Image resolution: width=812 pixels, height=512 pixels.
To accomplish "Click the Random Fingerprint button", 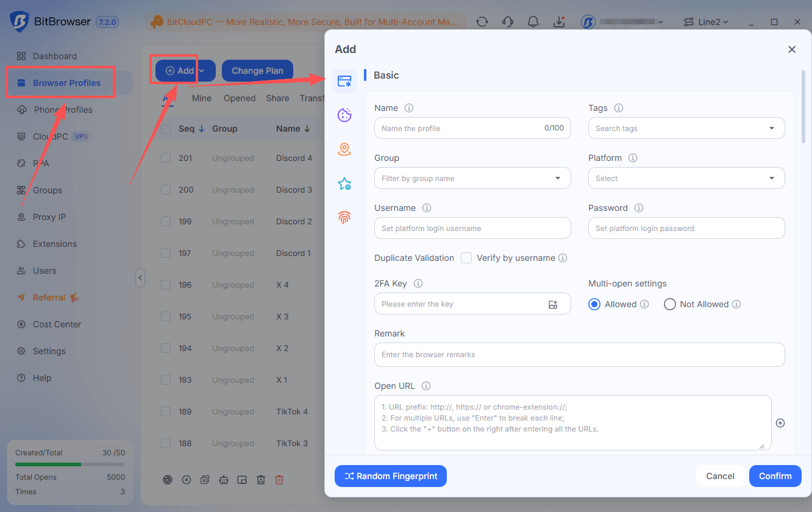I will pyautogui.click(x=391, y=476).
